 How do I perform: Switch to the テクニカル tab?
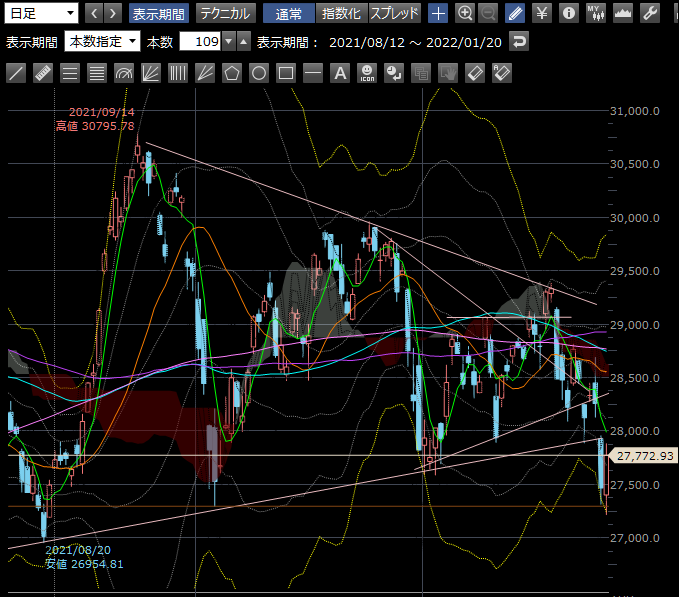click(224, 13)
